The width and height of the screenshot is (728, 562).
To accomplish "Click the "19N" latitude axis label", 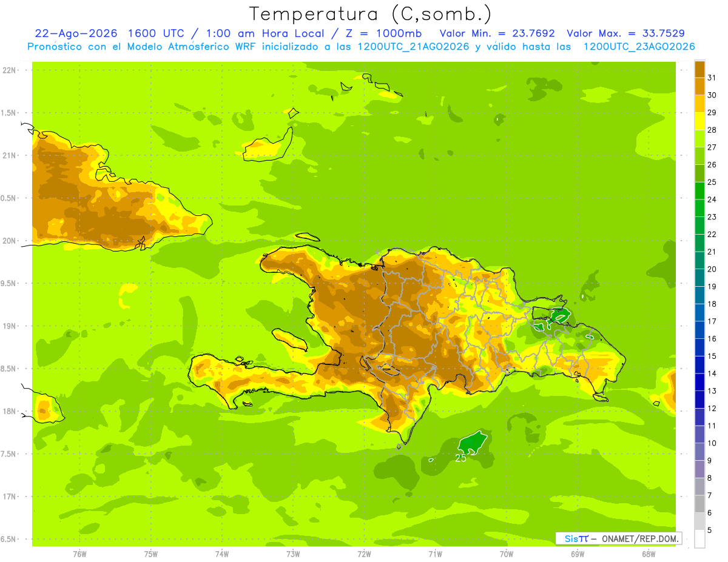I will (8, 326).
